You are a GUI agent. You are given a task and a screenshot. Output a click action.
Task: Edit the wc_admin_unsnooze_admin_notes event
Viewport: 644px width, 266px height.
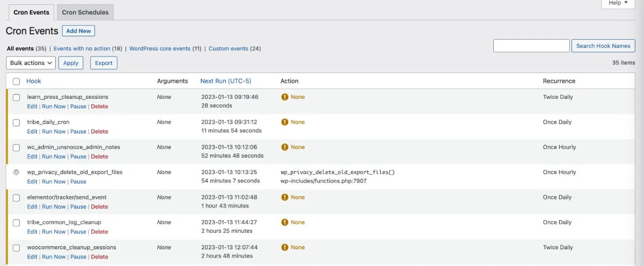click(32, 157)
